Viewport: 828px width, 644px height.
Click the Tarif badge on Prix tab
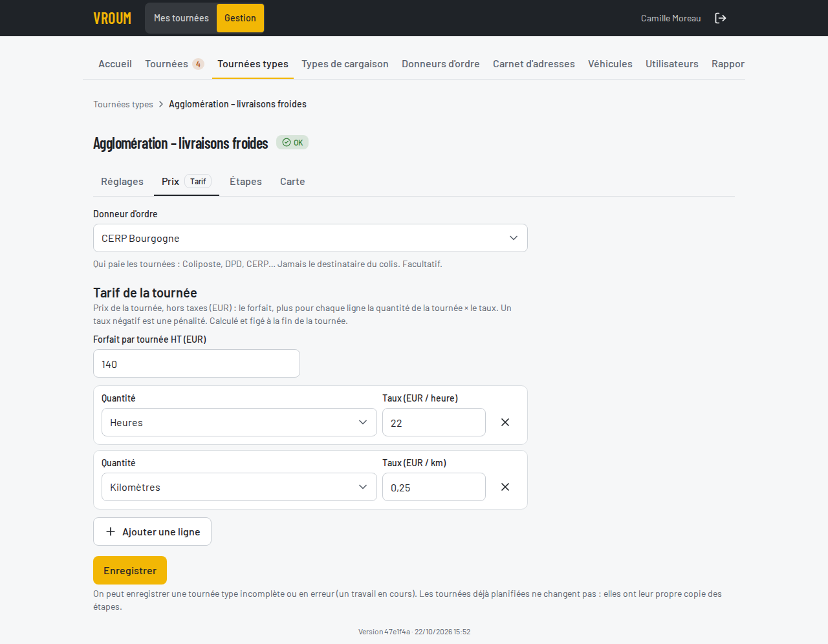coord(198,182)
